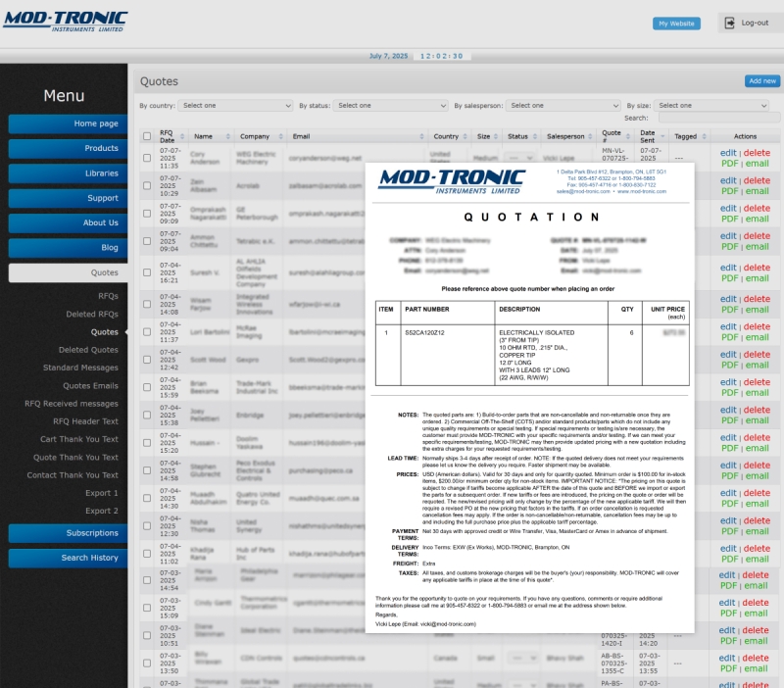Open the Libraries menu item
The image size is (784, 688).
tap(68, 173)
